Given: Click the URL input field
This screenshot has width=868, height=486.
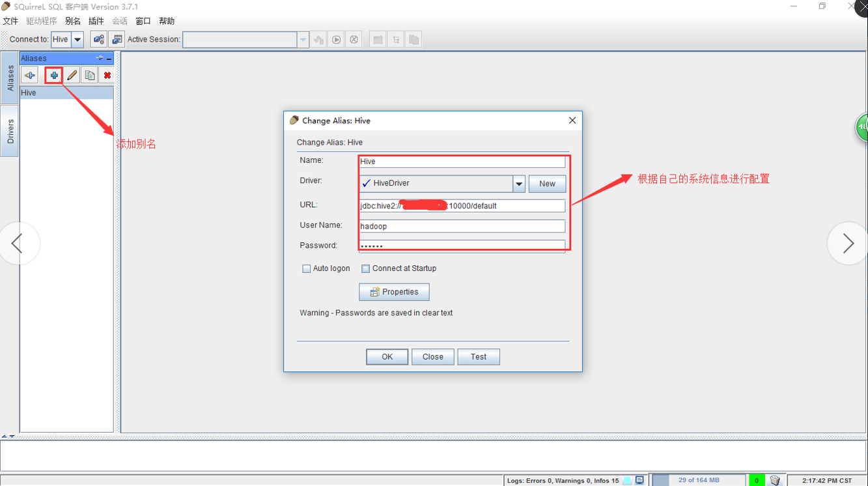Looking at the screenshot, I should [x=462, y=206].
